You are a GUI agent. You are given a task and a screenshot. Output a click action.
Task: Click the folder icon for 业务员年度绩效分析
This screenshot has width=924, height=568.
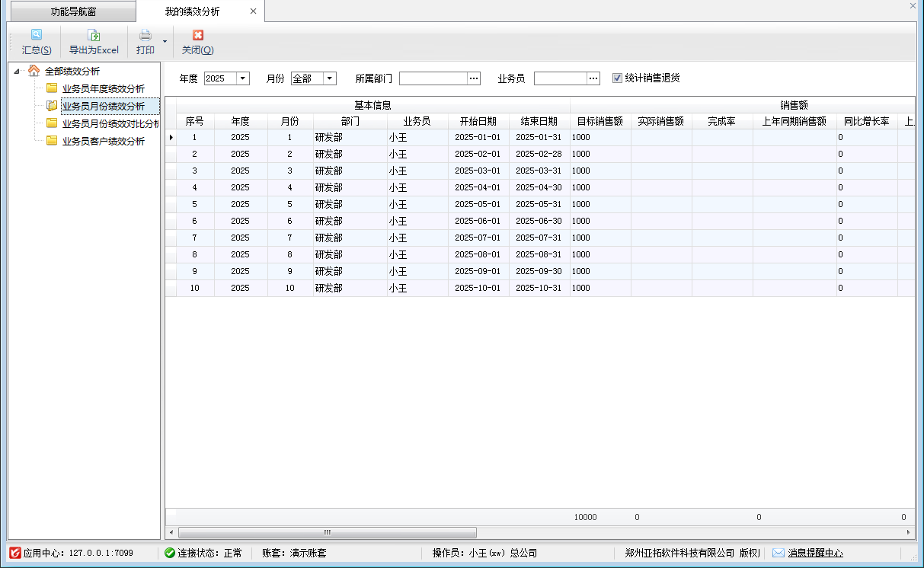coord(52,88)
